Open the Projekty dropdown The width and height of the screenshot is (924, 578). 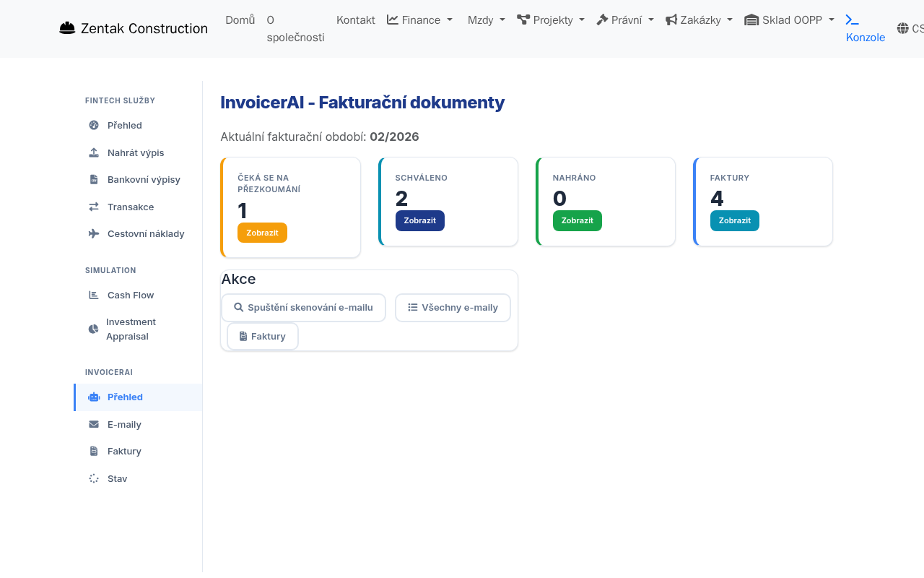(x=551, y=20)
